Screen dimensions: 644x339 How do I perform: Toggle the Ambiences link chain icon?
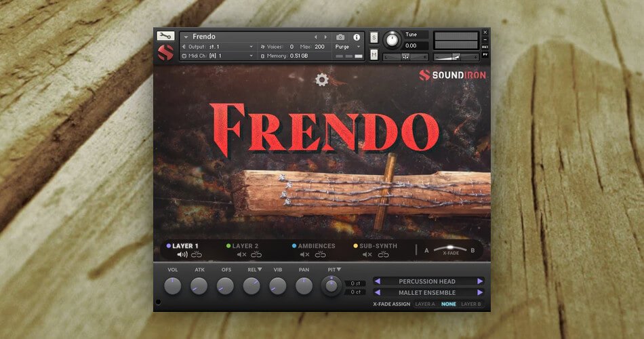click(x=321, y=255)
